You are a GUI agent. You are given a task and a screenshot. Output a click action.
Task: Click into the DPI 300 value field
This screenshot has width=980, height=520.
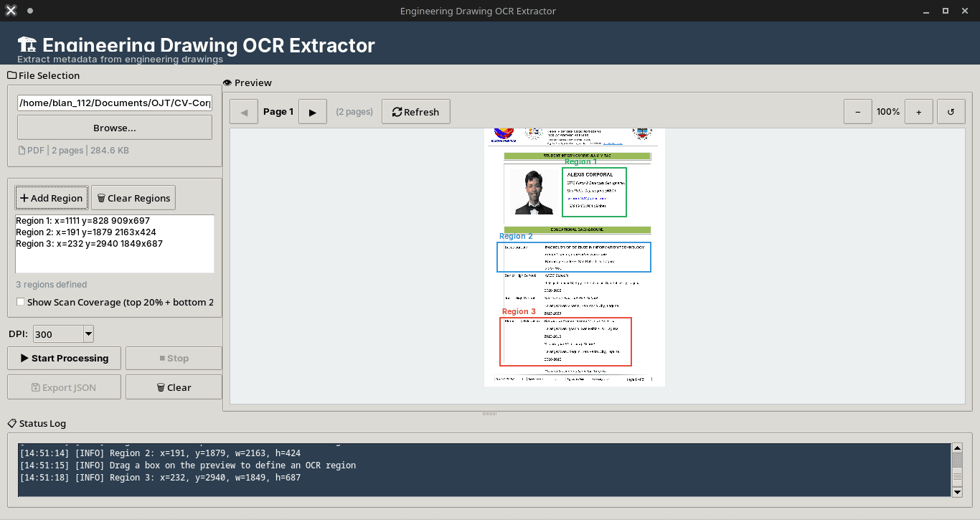tap(58, 334)
